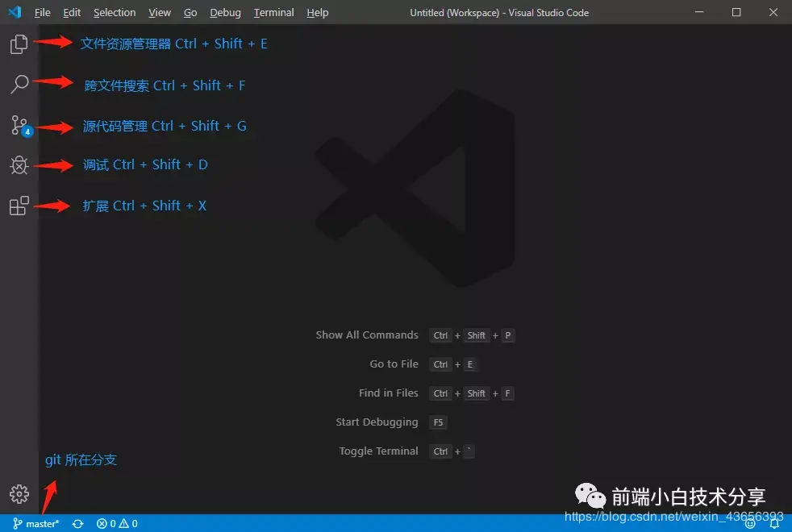The width and height of the screenshot is (792, 532).
Task: Click the errors and warnings counter
Action: click(x=117, y=523)
